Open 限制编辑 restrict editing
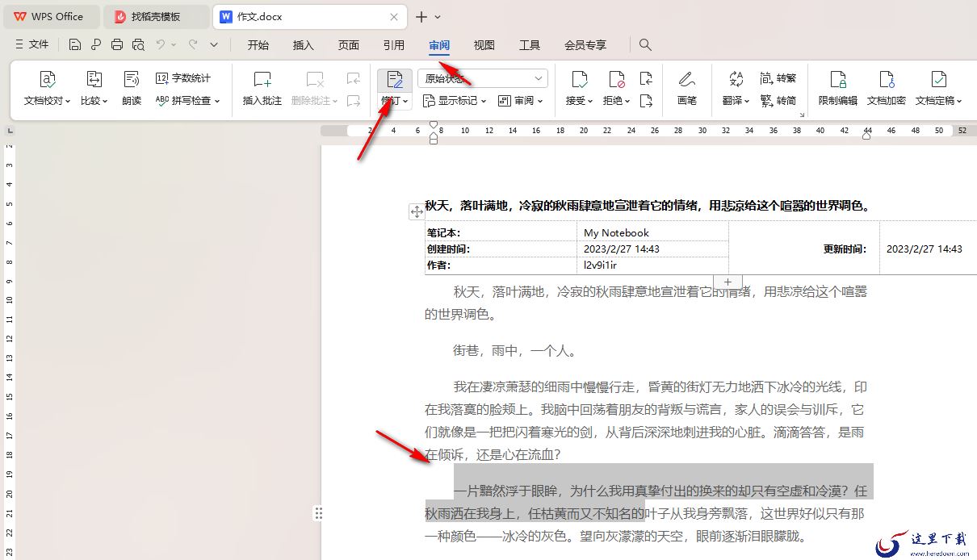977x560 pixels. [x=838, y=88]
